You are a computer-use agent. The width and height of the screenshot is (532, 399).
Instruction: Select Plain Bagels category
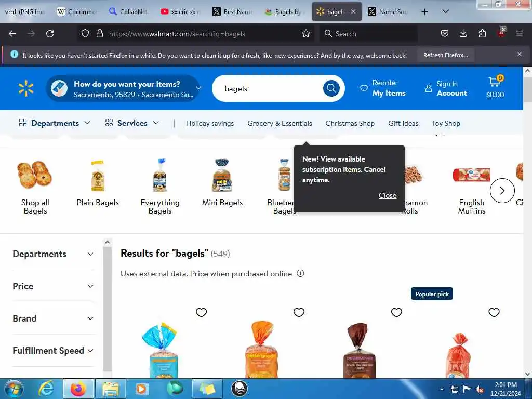[x=98, y=183]
